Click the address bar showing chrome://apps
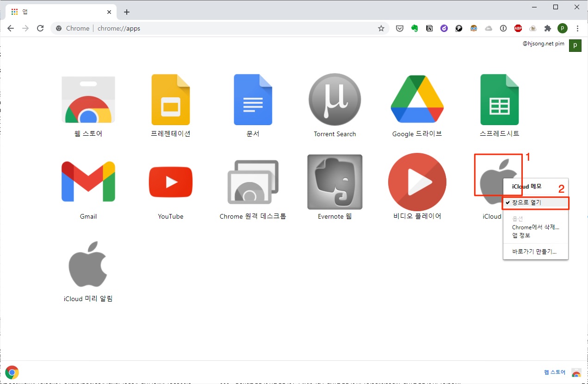This screenshot has width=588, height=384. (221, 28)
